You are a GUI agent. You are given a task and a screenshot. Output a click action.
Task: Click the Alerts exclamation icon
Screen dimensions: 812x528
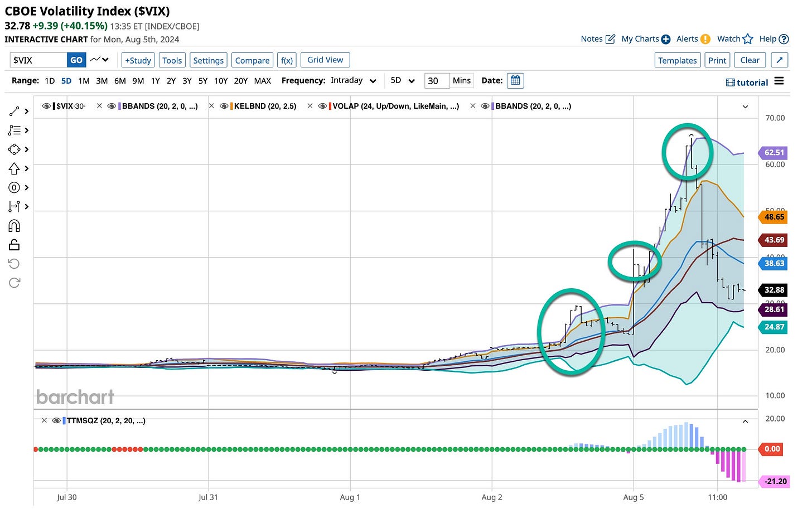tap(705, 39)
